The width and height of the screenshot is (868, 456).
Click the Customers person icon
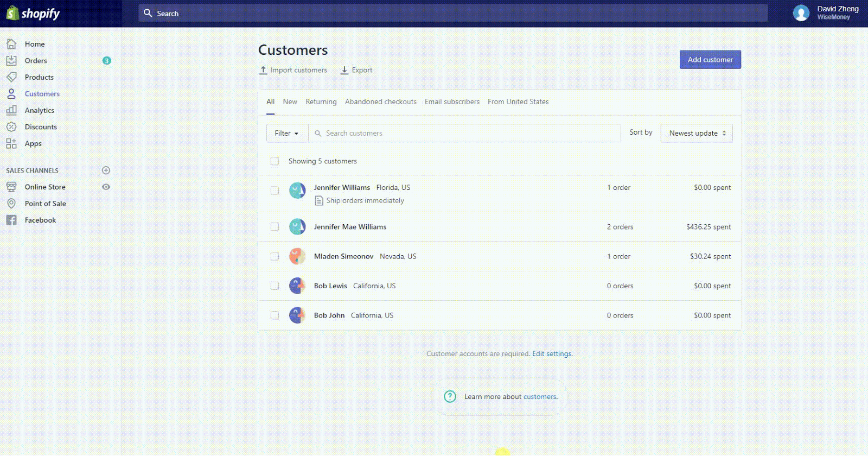(11, 94)
